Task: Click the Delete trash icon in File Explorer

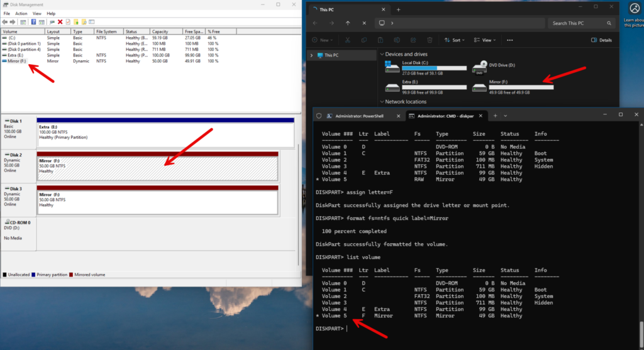Action: [x=430, y=40]
